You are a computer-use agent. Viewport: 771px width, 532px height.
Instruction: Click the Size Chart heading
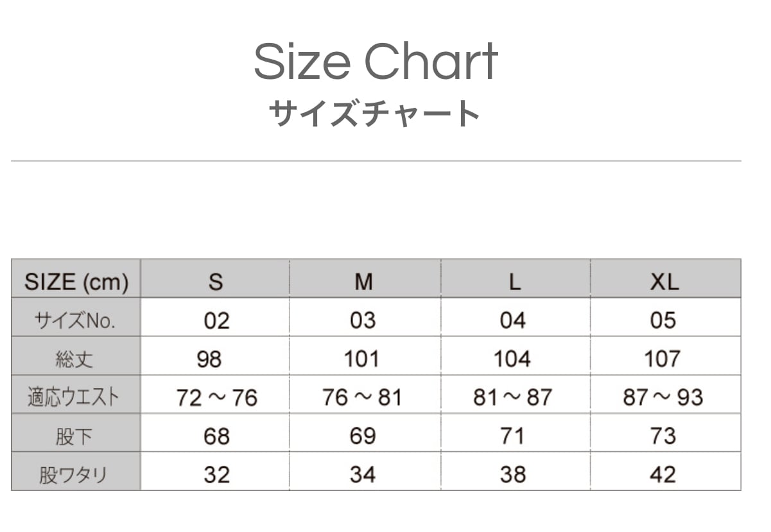point(376,62)
